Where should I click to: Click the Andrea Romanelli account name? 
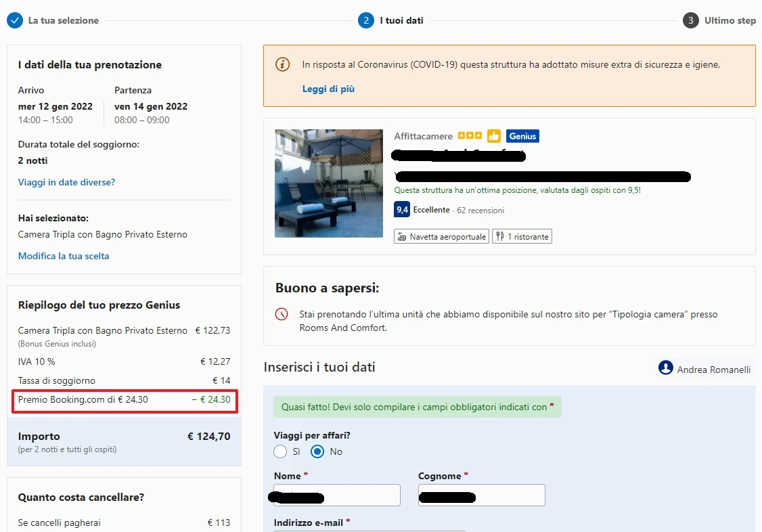(x=714, y=370)
